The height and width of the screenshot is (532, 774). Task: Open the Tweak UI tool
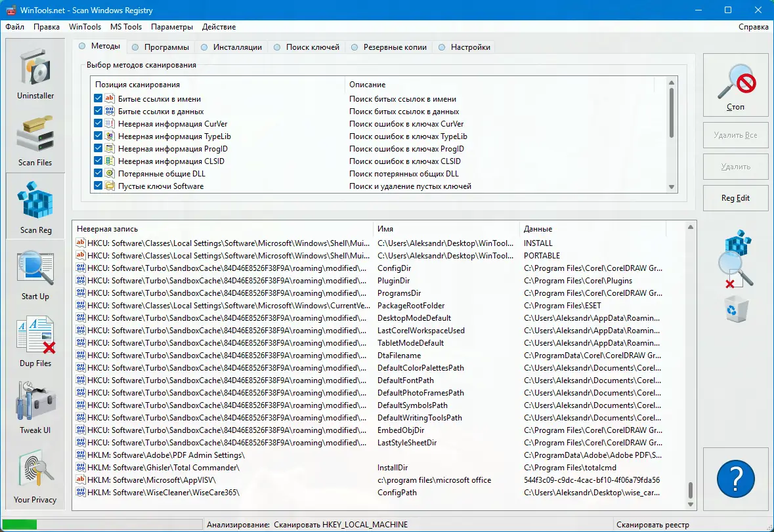[35, 407]
